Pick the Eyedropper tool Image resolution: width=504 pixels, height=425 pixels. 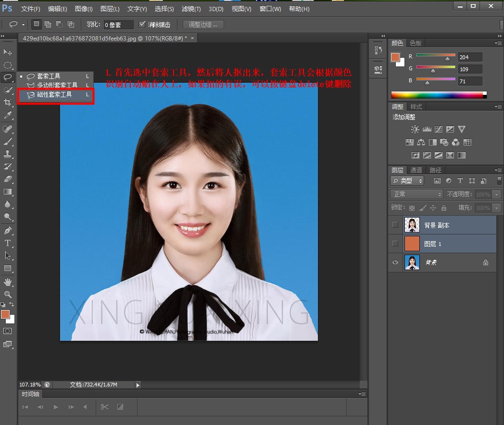click(8, 115)
